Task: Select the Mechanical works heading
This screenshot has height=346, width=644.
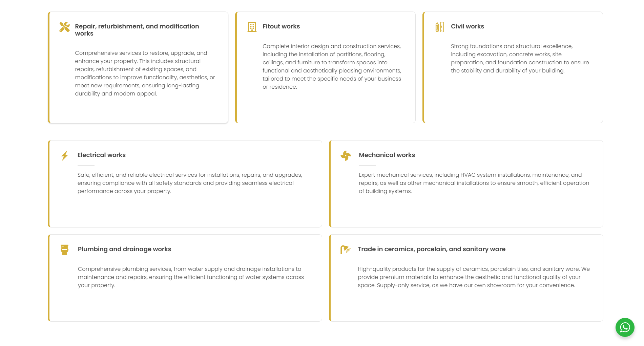Action: pyautogui.click(x=387, y=155)
